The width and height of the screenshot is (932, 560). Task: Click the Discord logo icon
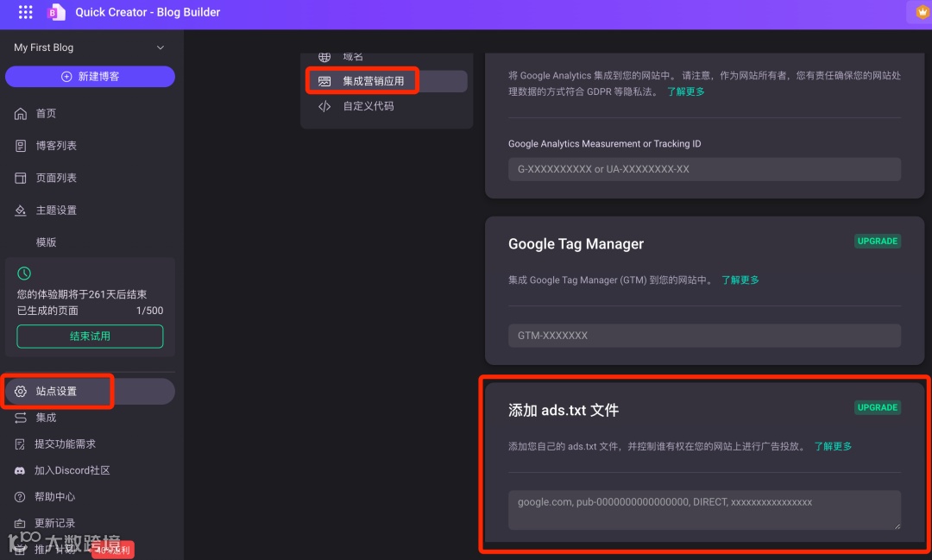[x=20, y=470]
